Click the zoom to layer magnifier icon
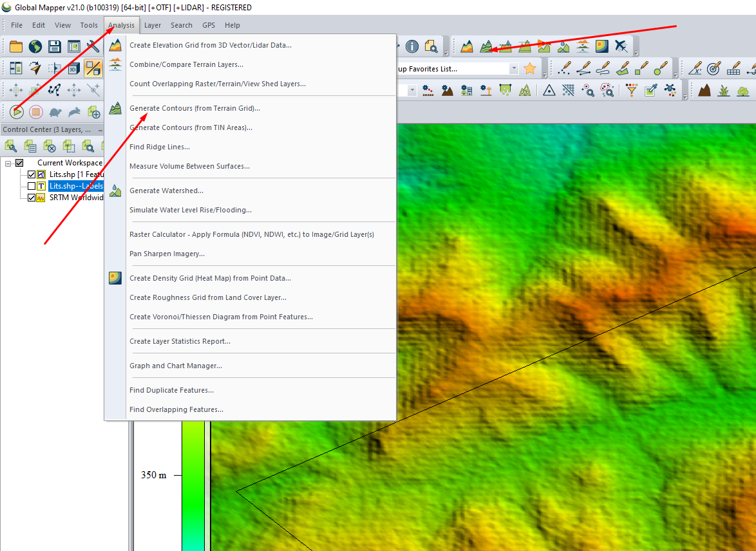Screen dimensions: 756x551 click(88, 145)
